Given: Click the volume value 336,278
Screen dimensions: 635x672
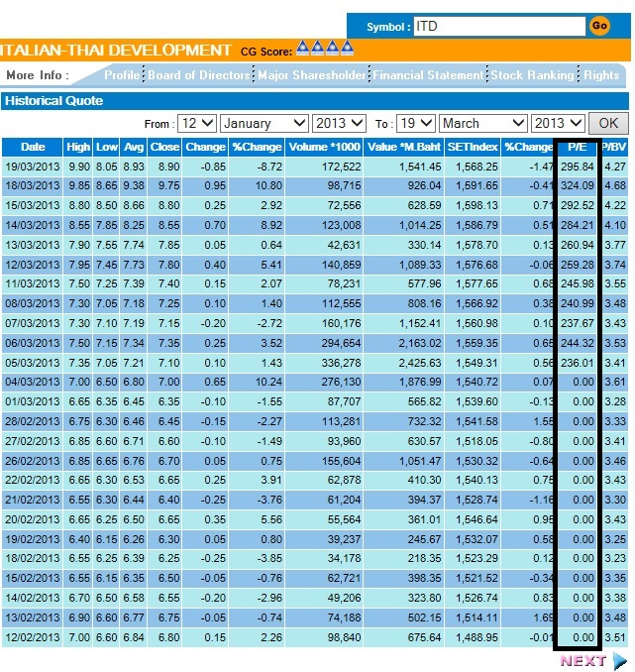Looking at the screenshot, I should click(342, 363).
